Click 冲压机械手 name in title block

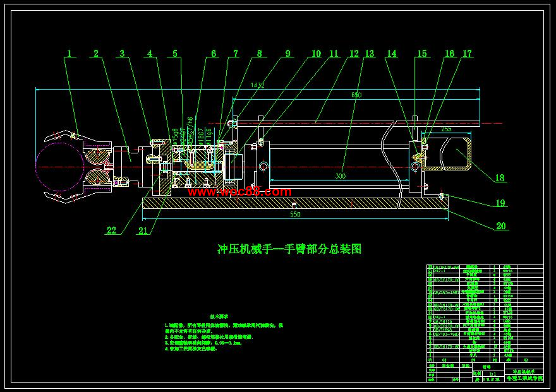point(523,372)
